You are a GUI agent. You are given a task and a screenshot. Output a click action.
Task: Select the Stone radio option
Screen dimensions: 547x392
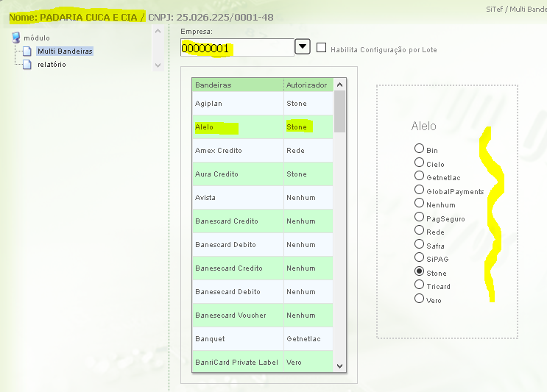[x=419, y=271]
